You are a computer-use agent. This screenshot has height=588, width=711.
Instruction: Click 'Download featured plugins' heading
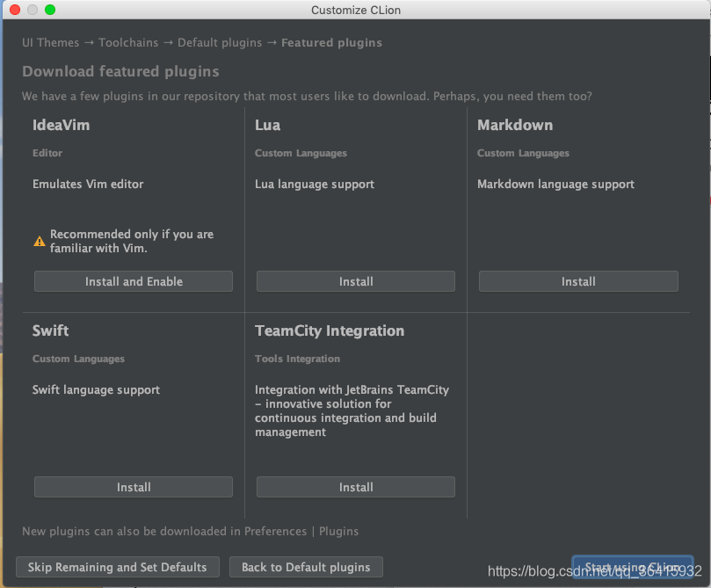click(120, 71)
